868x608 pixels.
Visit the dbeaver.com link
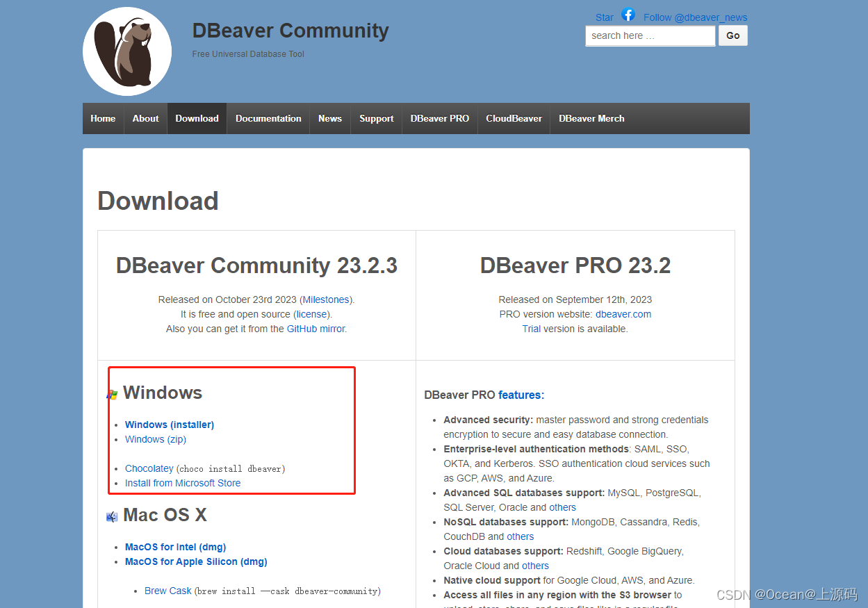click(623, 314)
